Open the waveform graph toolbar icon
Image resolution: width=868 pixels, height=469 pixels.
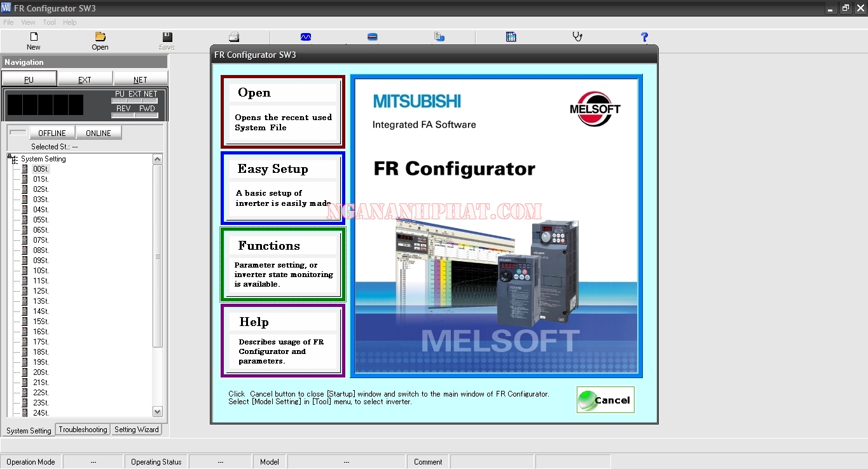306,37
